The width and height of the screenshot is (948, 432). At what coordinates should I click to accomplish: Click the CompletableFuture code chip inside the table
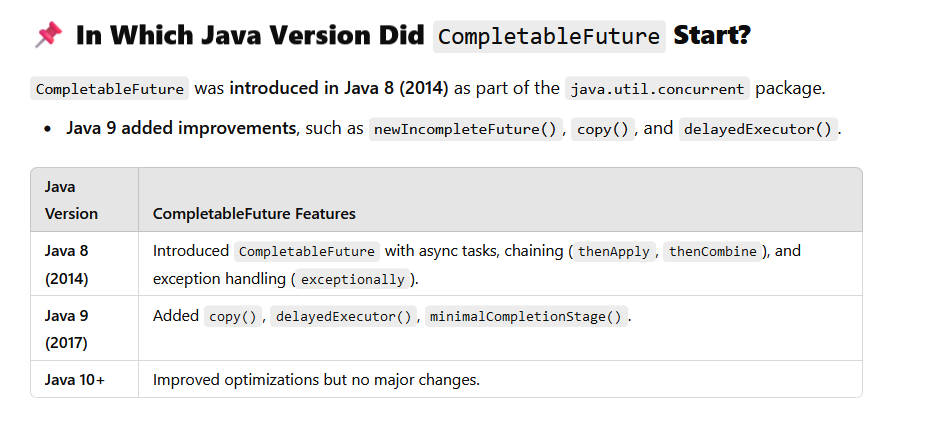(307, 252)
